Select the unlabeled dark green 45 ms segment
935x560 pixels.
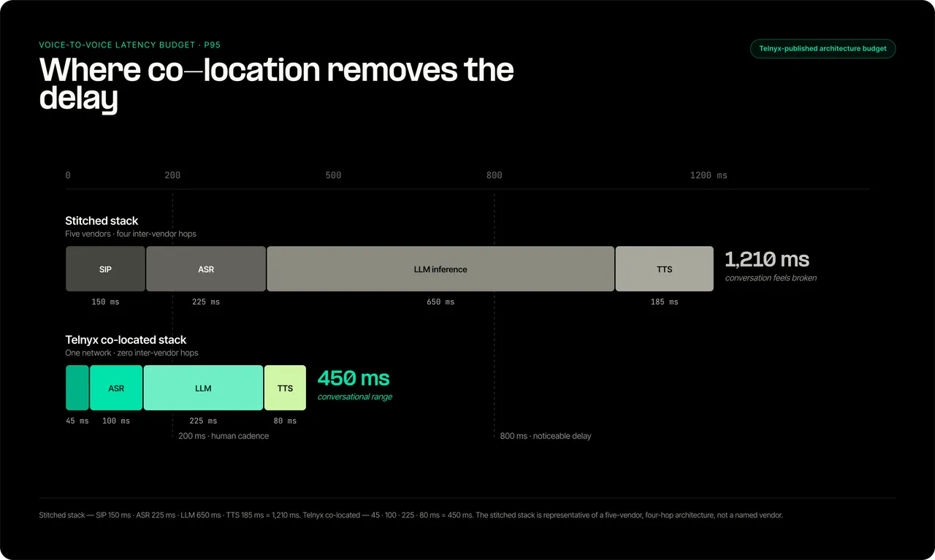click(x=77, y=388)
